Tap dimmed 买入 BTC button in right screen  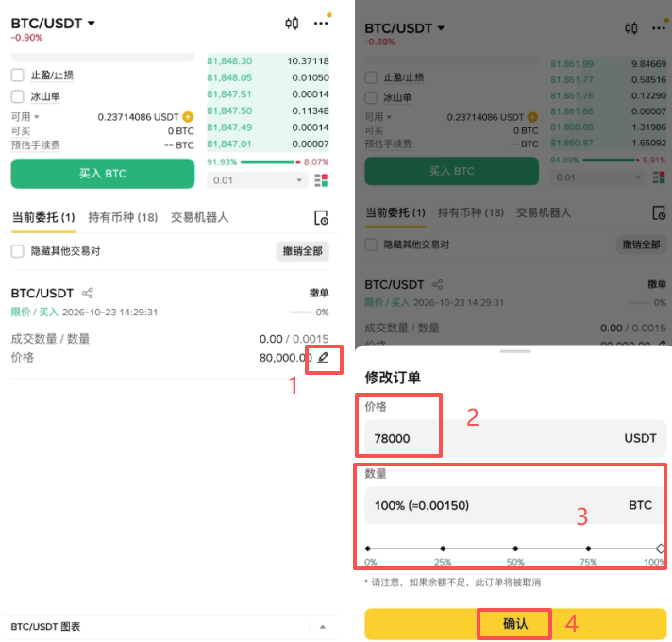tap(452, 171)
